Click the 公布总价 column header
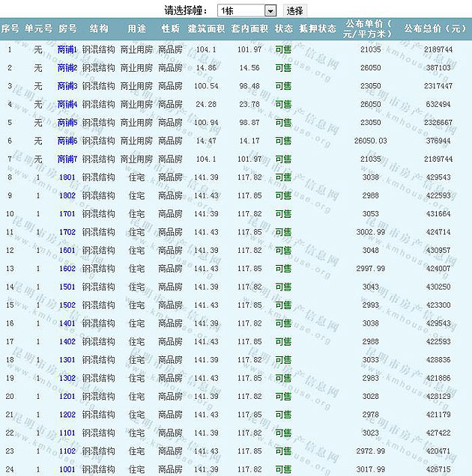 pyautogui.click(x=435, y=28)
